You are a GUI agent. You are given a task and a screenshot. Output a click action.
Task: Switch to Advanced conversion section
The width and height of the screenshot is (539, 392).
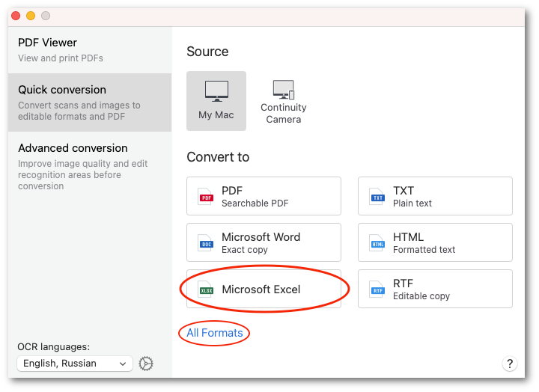[x=90, y=166]
